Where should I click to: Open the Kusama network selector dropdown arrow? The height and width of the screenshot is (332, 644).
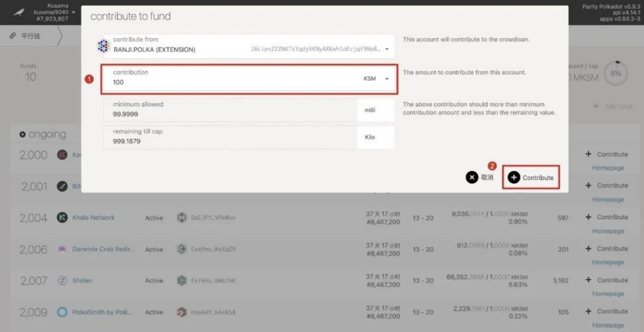(x=73, y=12)
